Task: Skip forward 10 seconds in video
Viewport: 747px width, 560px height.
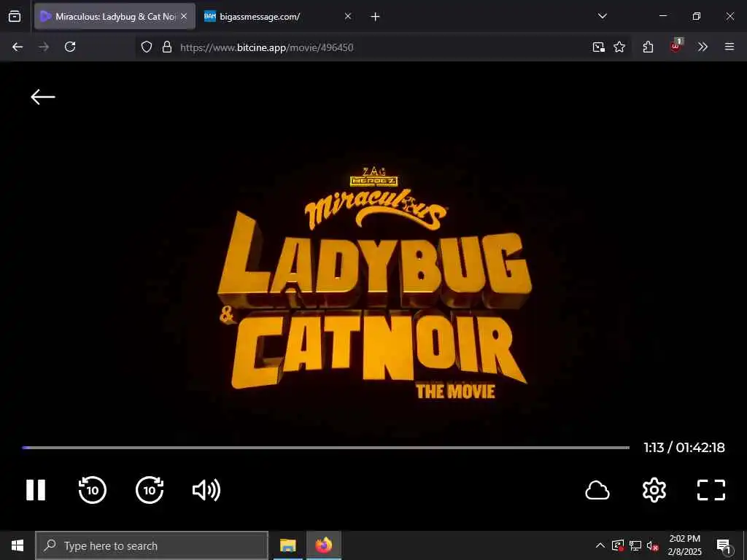Action: [150, 490]
